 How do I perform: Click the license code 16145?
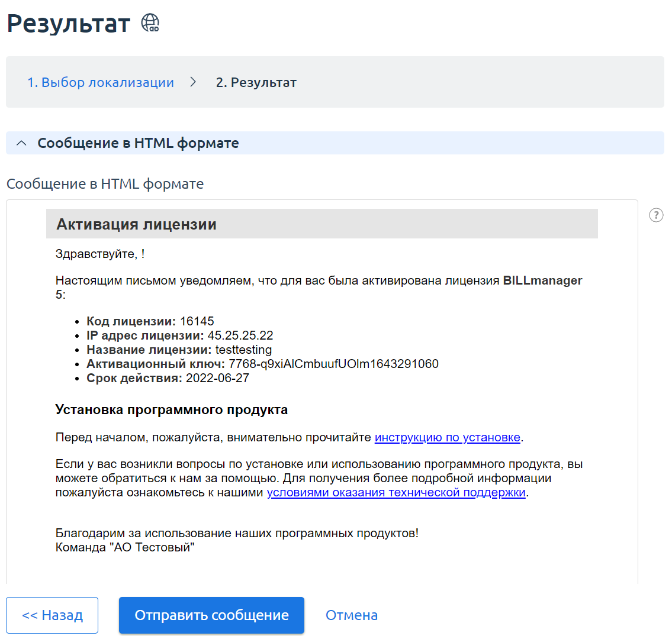pos(197,321)
